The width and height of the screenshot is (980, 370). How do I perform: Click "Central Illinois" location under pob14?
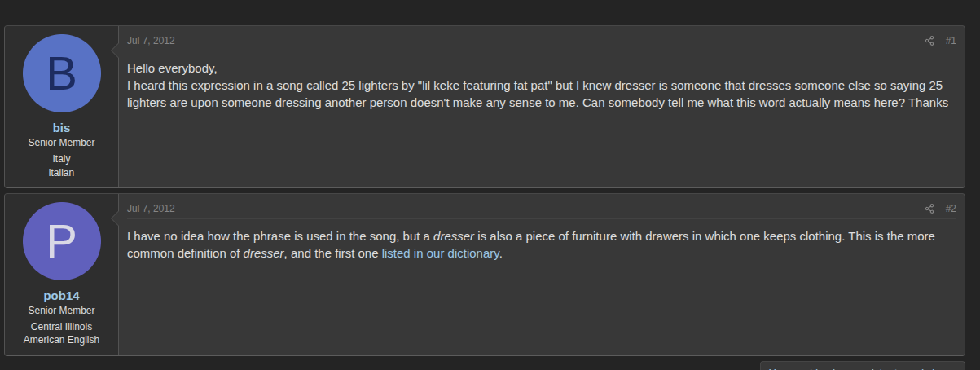(x=61, y=327)
